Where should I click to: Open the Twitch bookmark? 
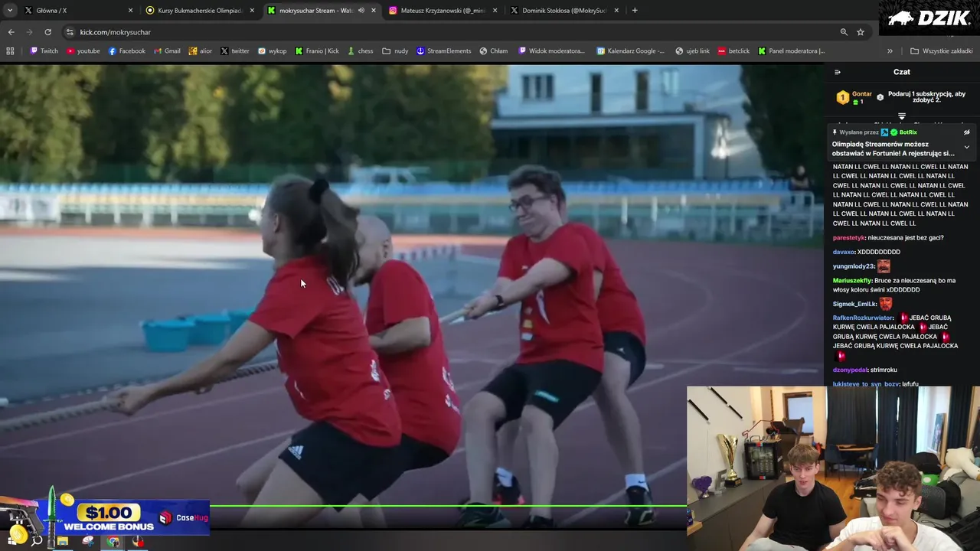point(44,51)
